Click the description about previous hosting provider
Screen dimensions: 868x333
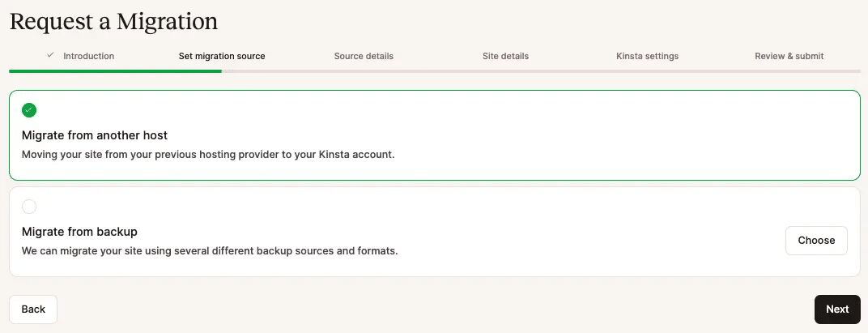pyautogui.click(x=208, y=155)
